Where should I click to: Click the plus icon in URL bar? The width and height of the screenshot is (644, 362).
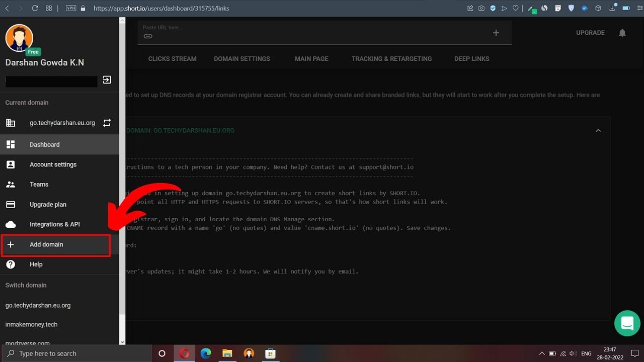(496, 33)
